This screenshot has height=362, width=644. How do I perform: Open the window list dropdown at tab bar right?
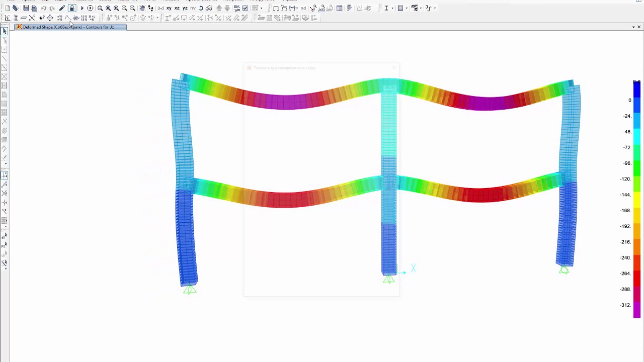click(633, 27)
